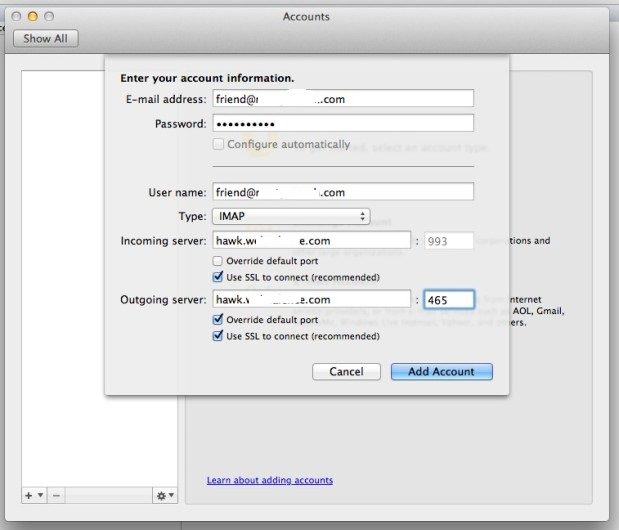Toggle Use SSL to connect under Outgoing server
This screenshot has height=530, width=619.
(218, 336)
